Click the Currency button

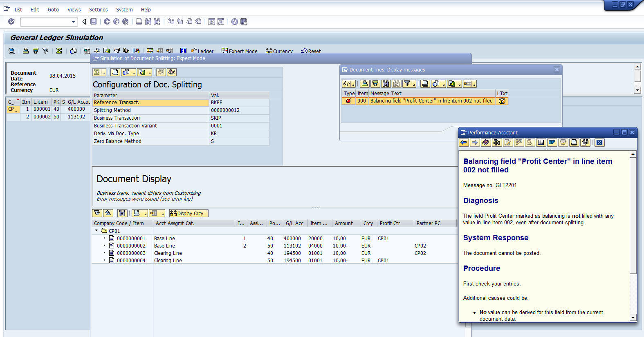[279, 51]
